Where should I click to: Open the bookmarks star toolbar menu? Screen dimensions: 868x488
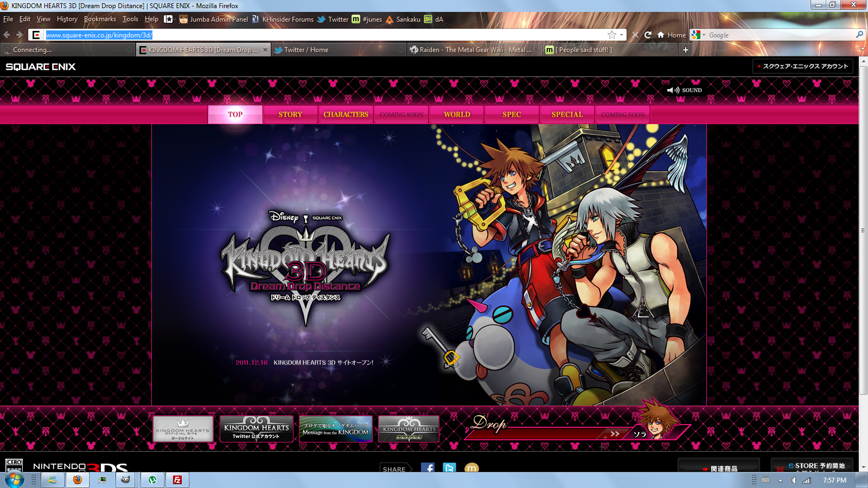(x=169, y=19)
